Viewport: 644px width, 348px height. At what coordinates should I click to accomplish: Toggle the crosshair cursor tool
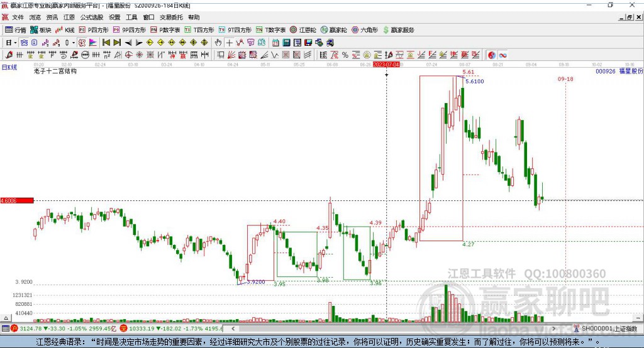pos(229,43)
